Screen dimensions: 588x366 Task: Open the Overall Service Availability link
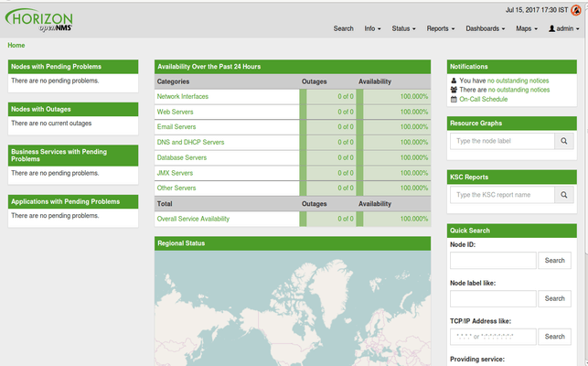tap(193, 219)
